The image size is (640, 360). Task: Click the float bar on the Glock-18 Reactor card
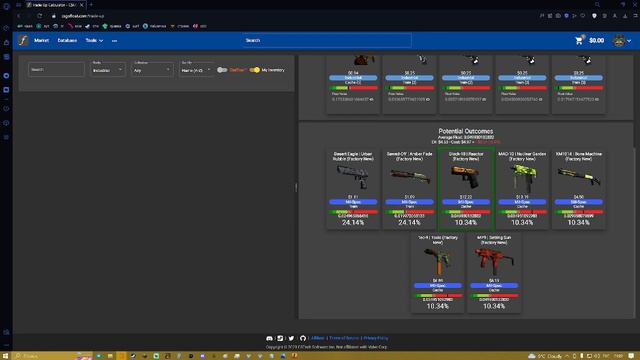tap(466, 212)
